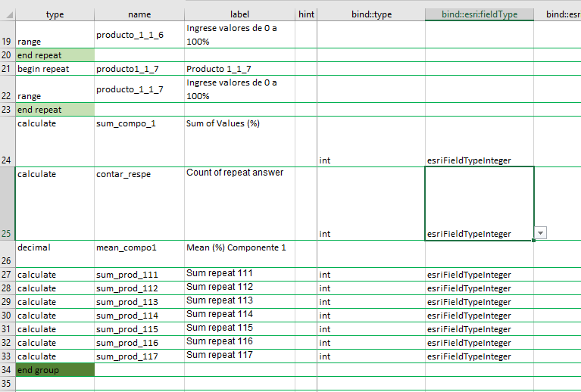Click the 'calculate' type cell in row 33
The height and width of the screenshot is (392, 581).
[x=55, y=356]
